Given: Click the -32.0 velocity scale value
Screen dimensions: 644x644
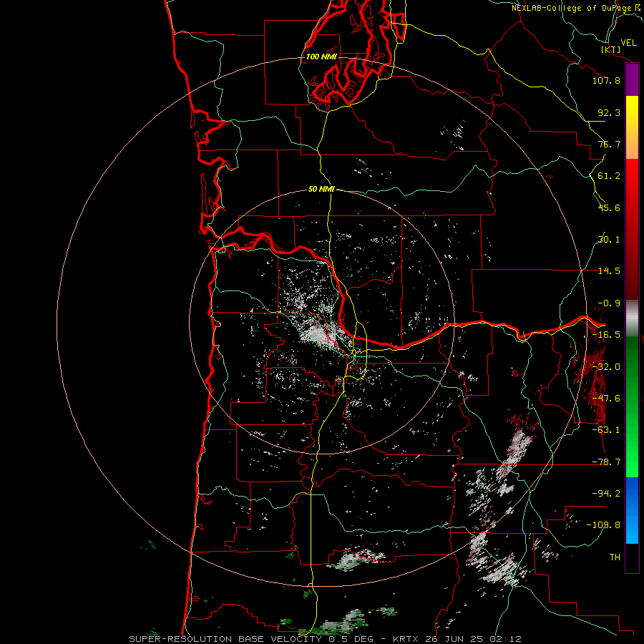Looking at the screenshot, I should click(606, 367).
